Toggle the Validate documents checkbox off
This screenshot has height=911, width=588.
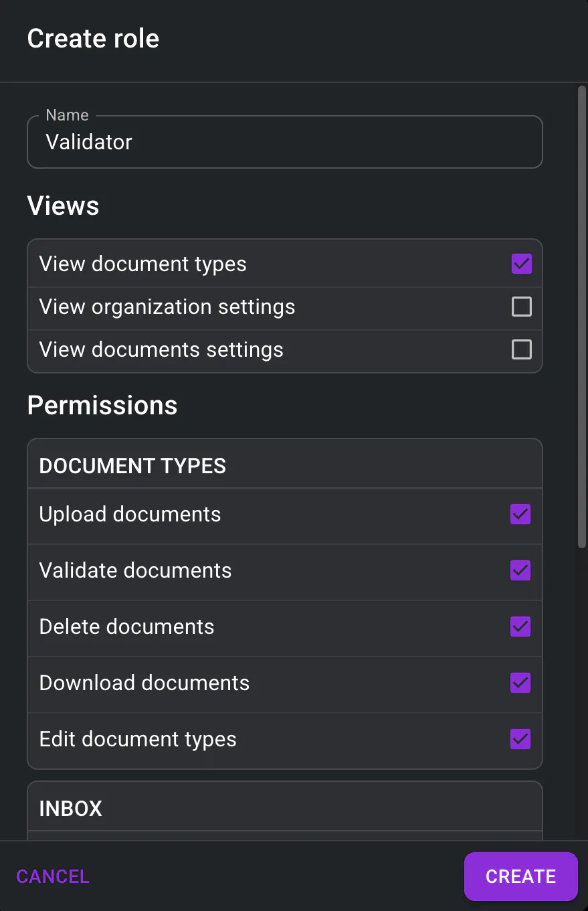[520, 570]
